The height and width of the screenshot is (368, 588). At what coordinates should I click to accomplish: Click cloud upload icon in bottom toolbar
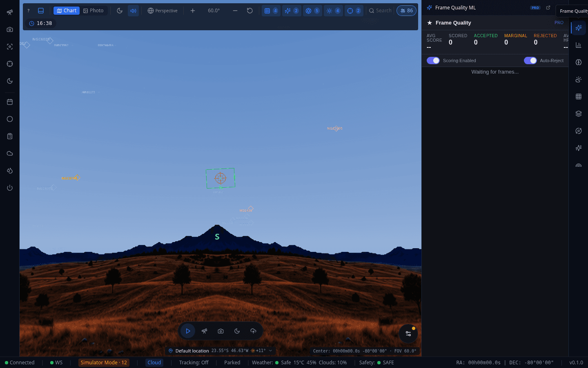point(253,331)
